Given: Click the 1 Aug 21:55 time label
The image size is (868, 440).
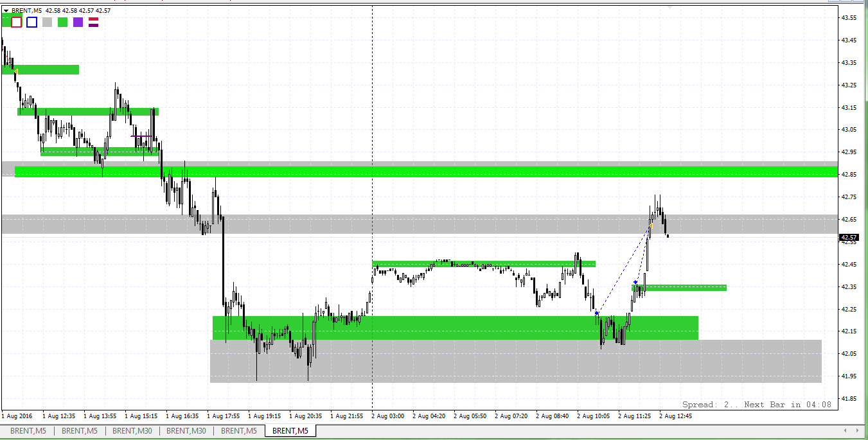Looking at the screenshot, I should tap(346, 416).
